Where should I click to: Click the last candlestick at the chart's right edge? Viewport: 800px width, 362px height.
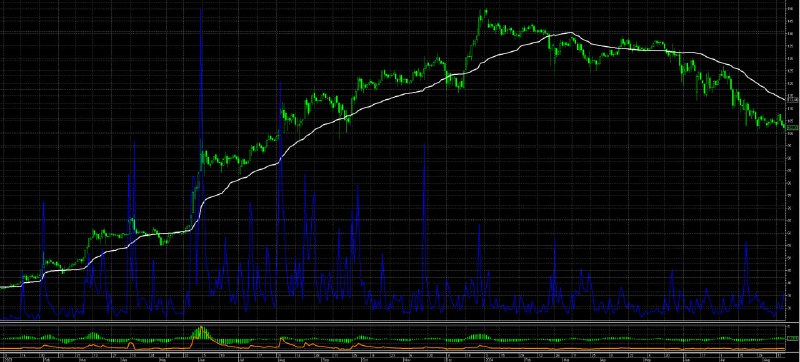click(784, 126)
